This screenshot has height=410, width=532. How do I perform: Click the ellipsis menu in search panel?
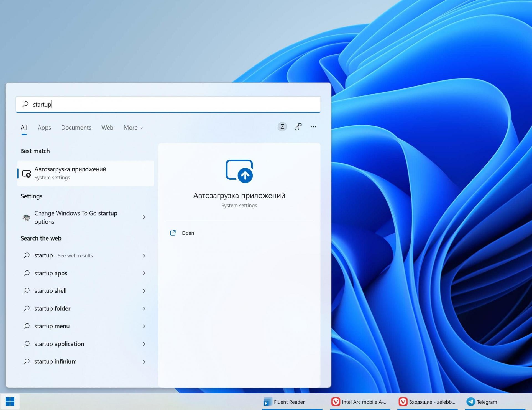pyautogui.click(x=313, y=126)
